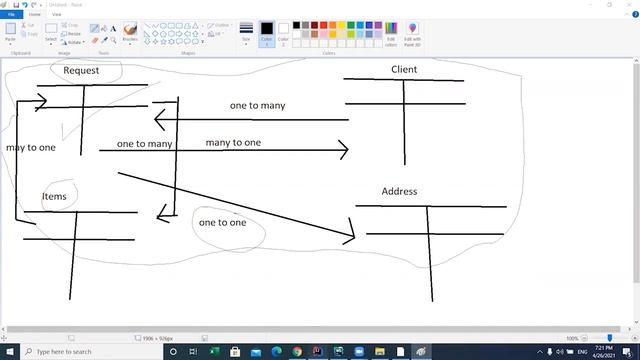Click the Brushes tool icon
This screenshot has width=640, height=360.
(130, 29)
